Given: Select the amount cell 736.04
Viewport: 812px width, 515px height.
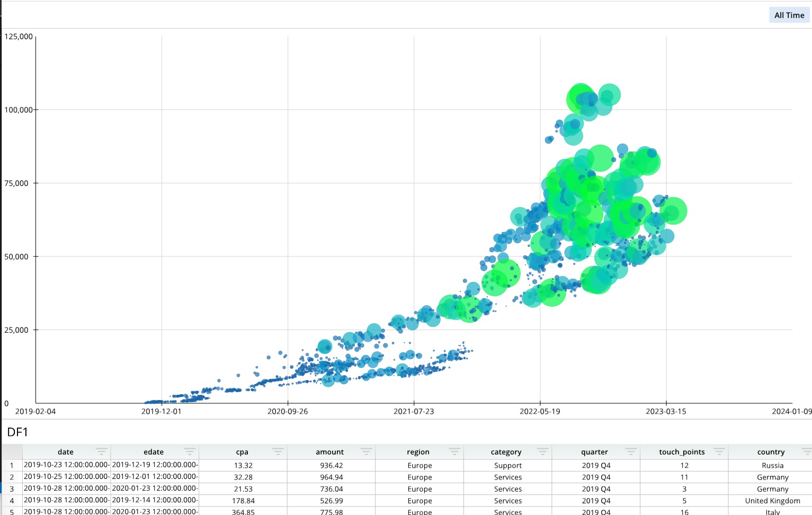Looking at the screenshot, I should coord(332,489).
